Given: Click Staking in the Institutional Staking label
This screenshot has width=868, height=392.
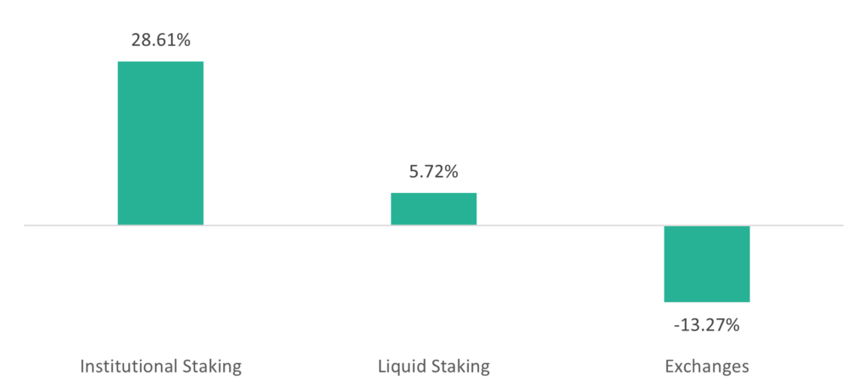Looking at the screenshot, I should click(x=211, y=367).
